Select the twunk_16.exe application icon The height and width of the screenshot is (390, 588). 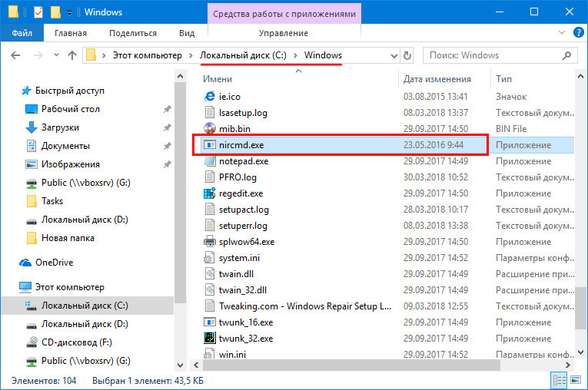[210, 322]
